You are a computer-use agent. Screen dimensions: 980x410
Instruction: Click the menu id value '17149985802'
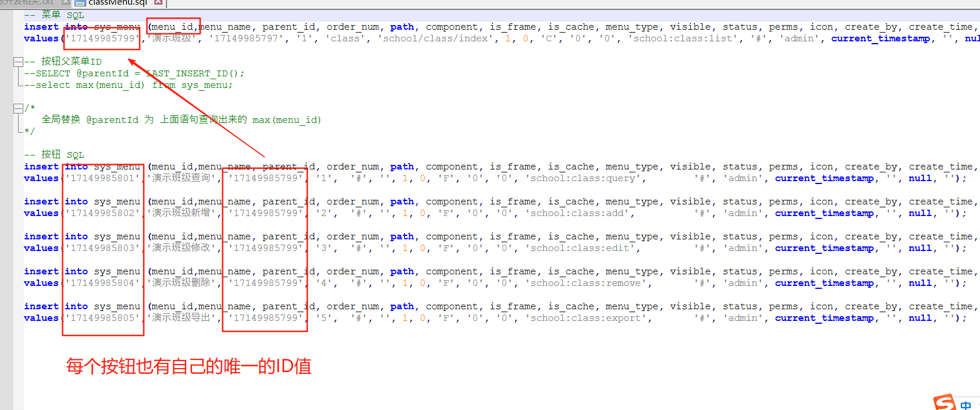click(103, 213)
